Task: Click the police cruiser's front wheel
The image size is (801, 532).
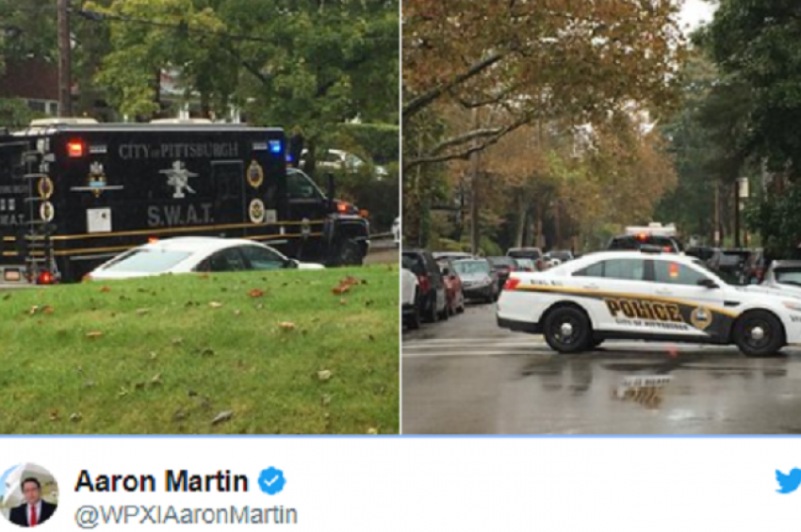Action: (758, 333)
